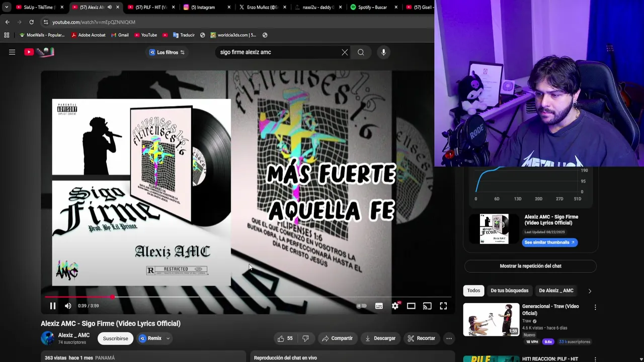Toggle subtitles with the captions icon
This screenshot has height=362, width=644.
[x=379, y=306]
